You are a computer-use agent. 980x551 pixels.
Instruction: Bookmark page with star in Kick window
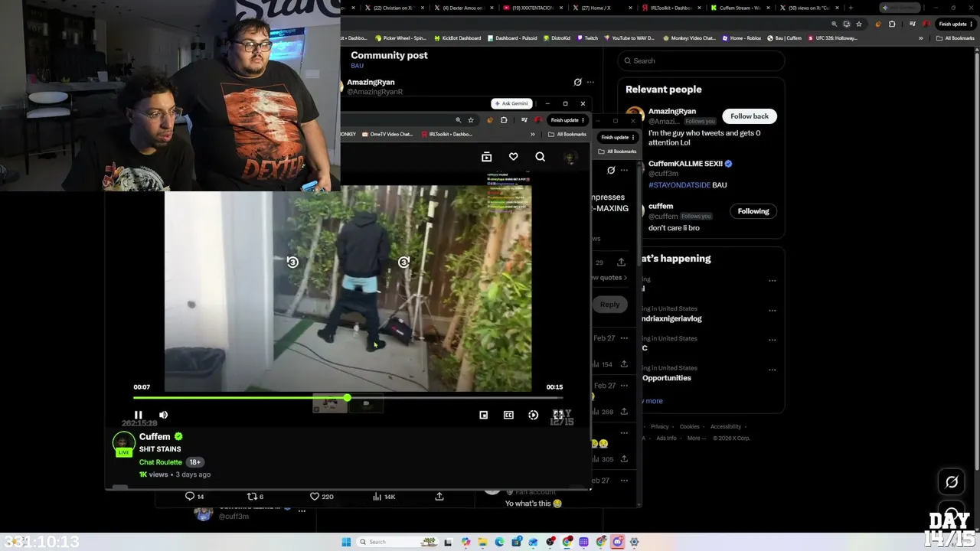coord(471,120)
